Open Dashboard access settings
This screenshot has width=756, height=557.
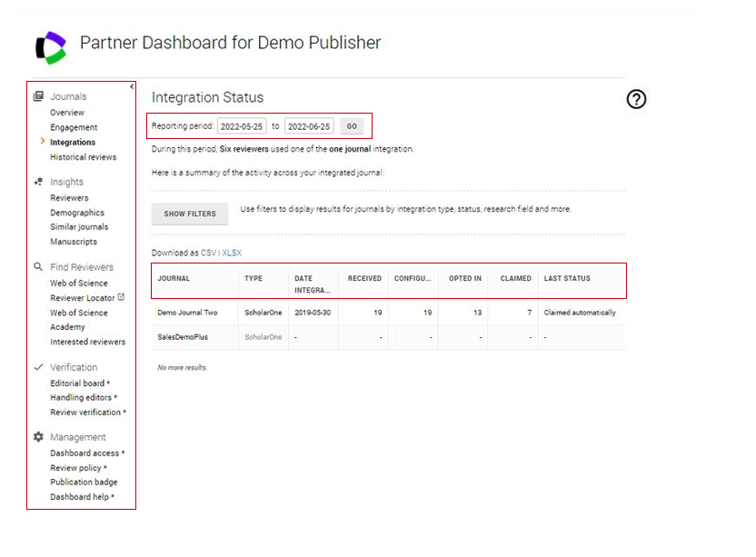87,453
